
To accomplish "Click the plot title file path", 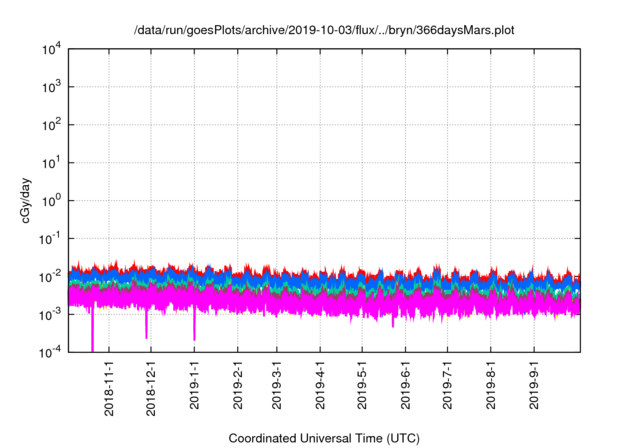I will [x=332, y=30].
